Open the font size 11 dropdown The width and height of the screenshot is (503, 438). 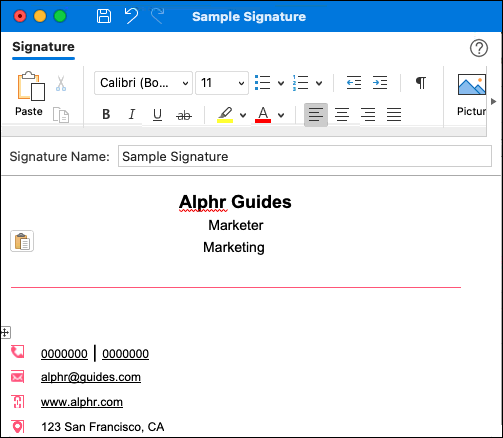click(x=222, y=83)
